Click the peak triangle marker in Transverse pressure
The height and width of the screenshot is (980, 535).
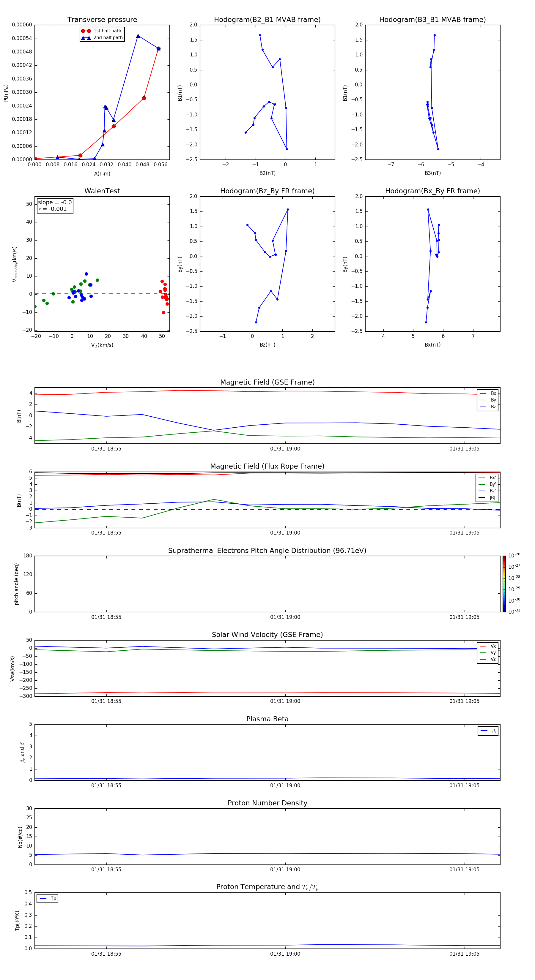click(x=138, y=36)
